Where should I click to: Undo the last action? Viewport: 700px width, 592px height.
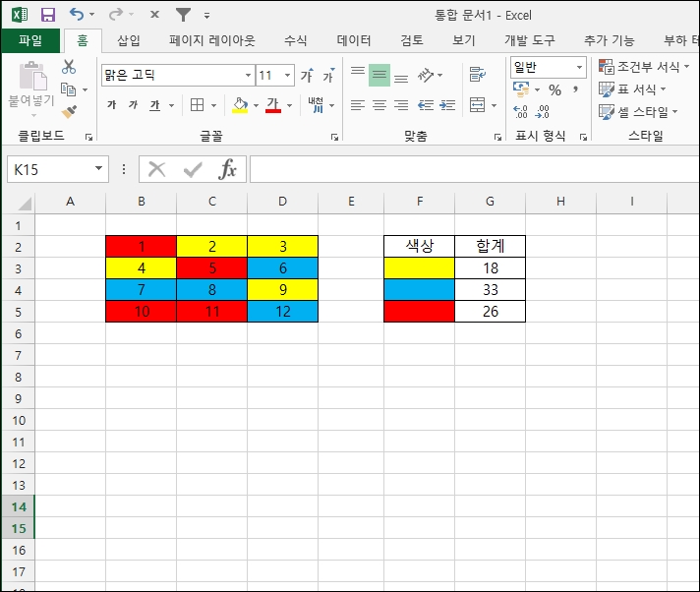tap(77, 15)
